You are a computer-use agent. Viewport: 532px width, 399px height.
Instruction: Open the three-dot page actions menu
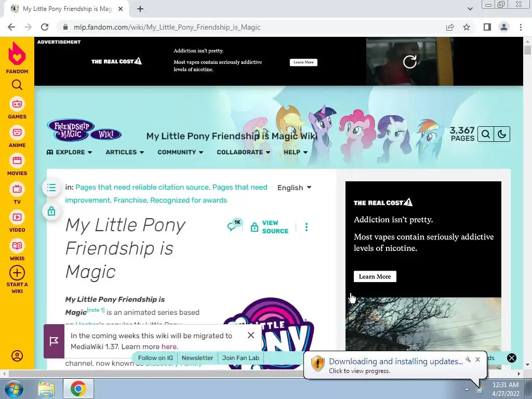pos(307,227)
